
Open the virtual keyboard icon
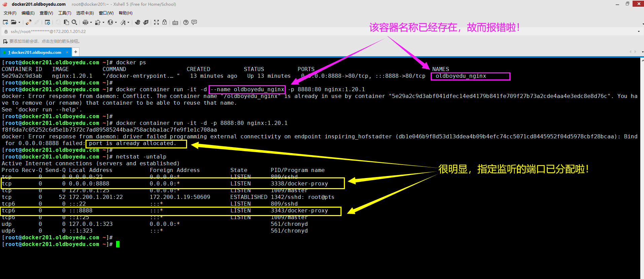coord(175,23)
